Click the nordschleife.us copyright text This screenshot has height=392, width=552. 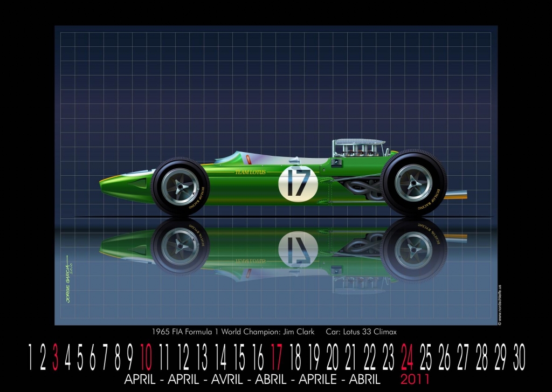pyautogui.click(x=500, y=305)
